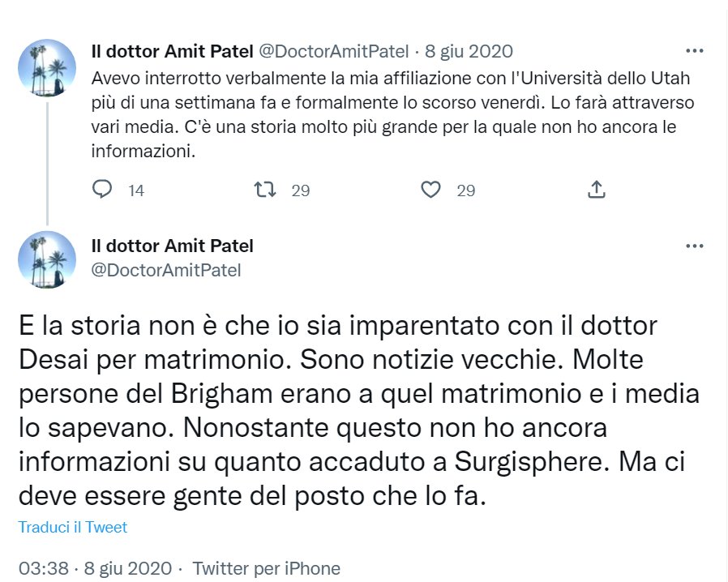Click the reply icon on first tweet
The image size is (728, 582).
102,190
